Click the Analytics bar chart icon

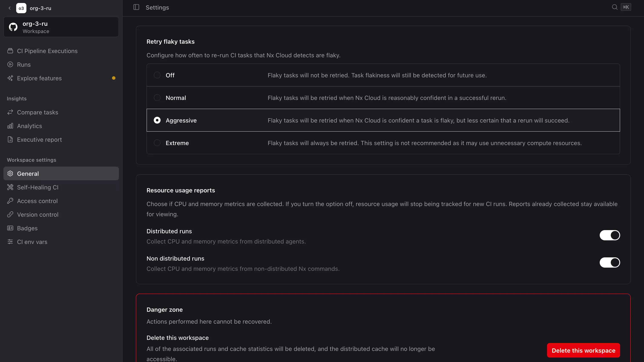pos(10,126)
